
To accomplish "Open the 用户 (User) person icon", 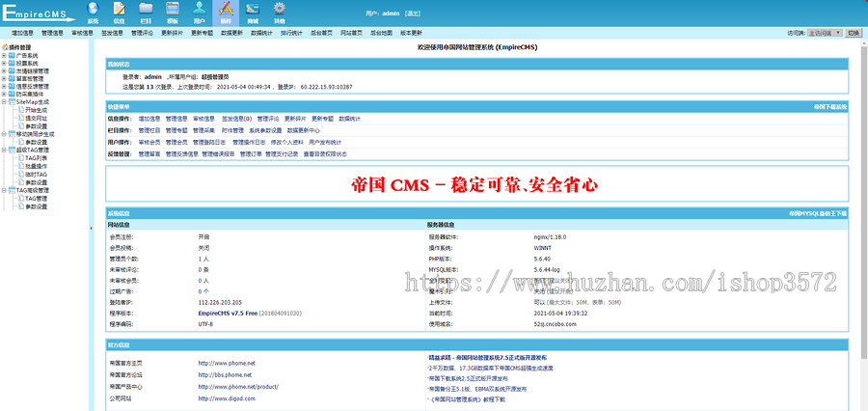I will (x=200, y=9).
